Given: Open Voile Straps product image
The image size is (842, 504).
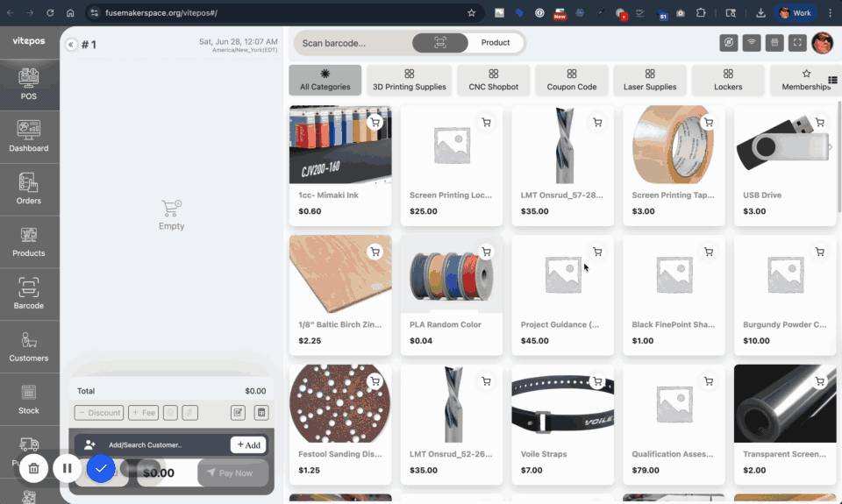Looking at the screenshot, I should (562, 403).
